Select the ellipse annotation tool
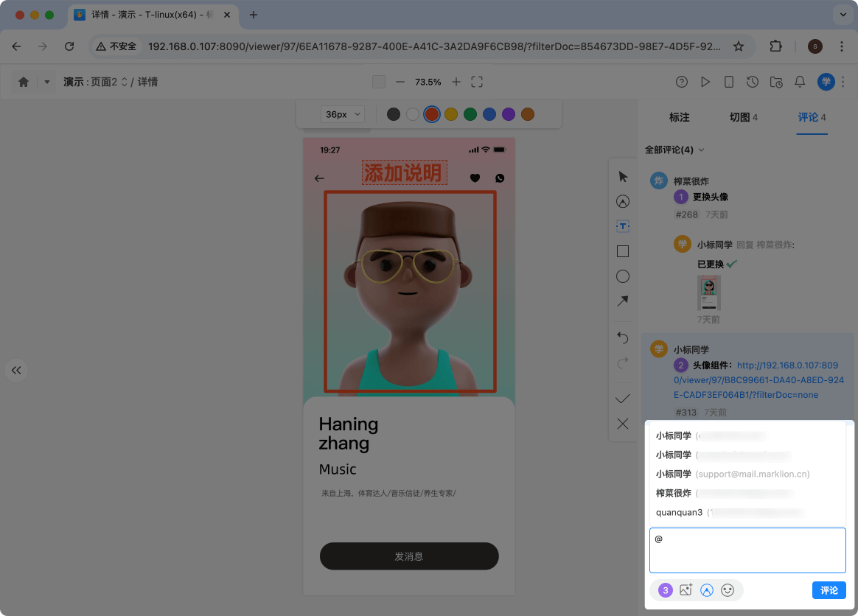This screenshot has height=616, width=858. click(x=622, y=276)
